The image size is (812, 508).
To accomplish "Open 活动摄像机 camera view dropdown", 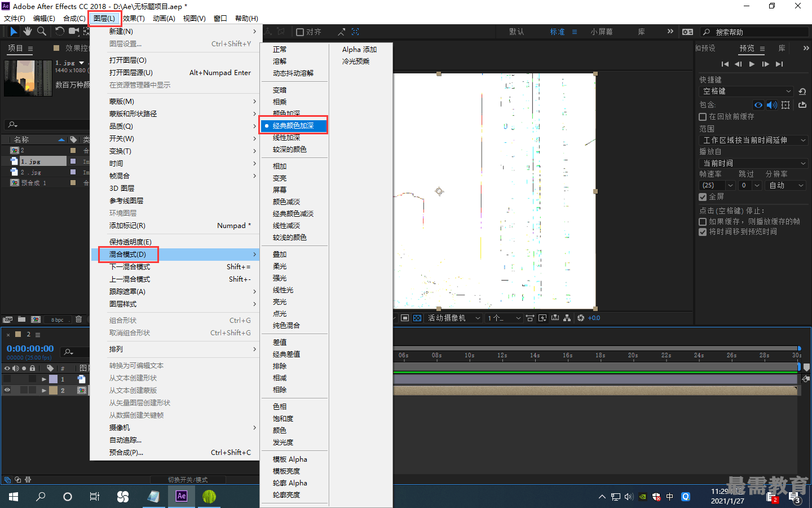I will click(x=454, y=318).
